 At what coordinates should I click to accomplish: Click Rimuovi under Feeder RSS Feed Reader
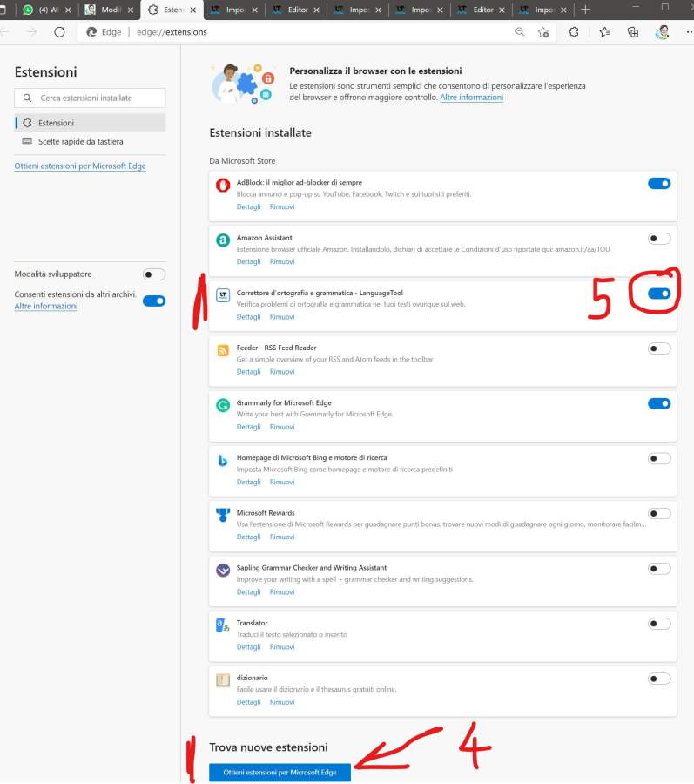coord(282,372)
